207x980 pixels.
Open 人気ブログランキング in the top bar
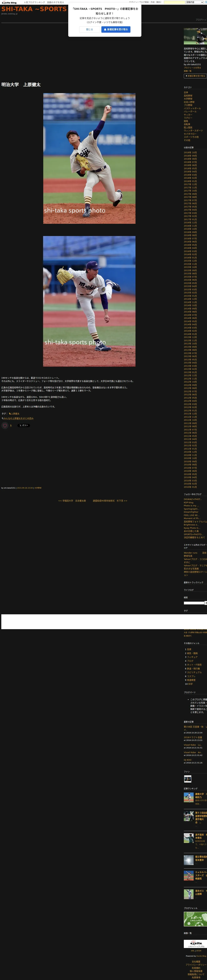34,2
